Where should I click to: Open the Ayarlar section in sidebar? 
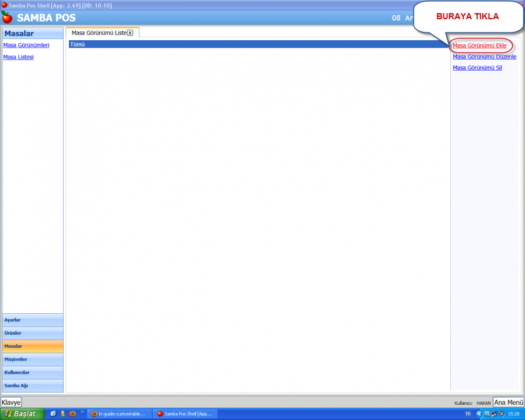(x=33, y=320)
